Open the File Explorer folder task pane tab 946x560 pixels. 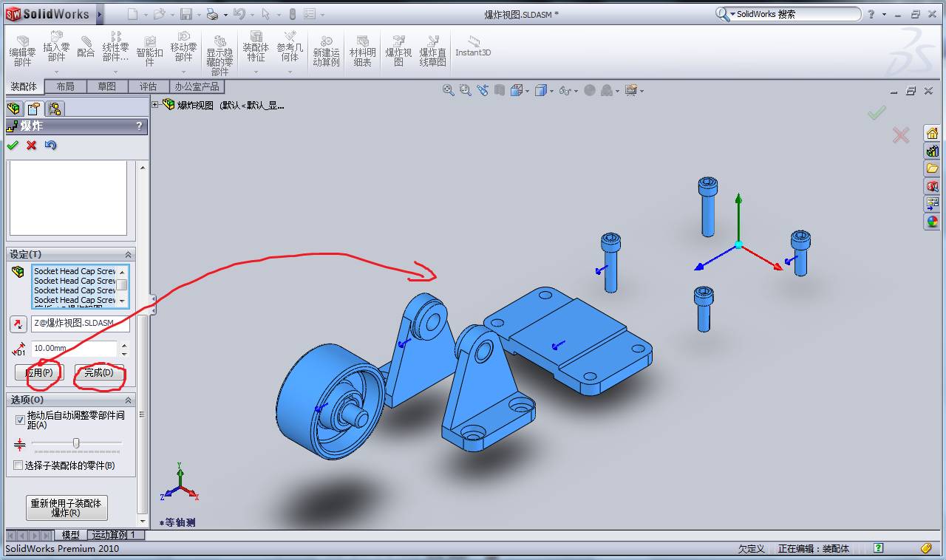tap(932, 168)
